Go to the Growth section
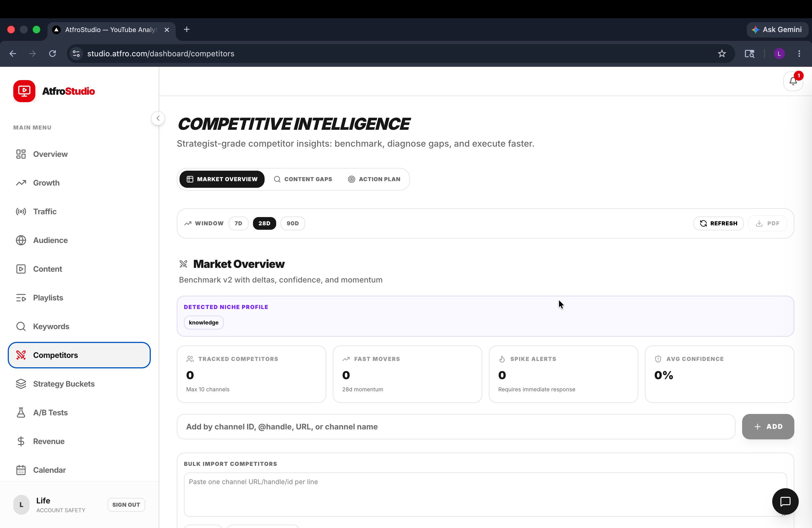Screen dimensions: 812x528 [79, 183]
